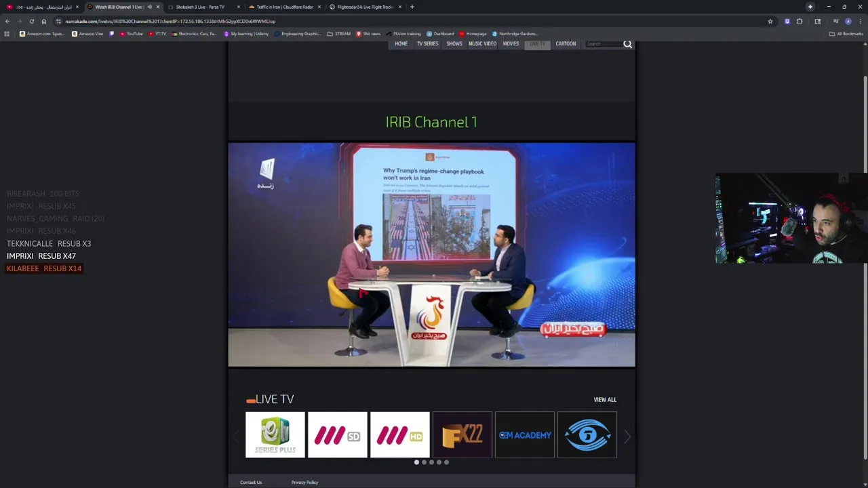Close the Traffic in Iran Cloudflare Radar tab

pyautogui.click(x=319, y=7)
